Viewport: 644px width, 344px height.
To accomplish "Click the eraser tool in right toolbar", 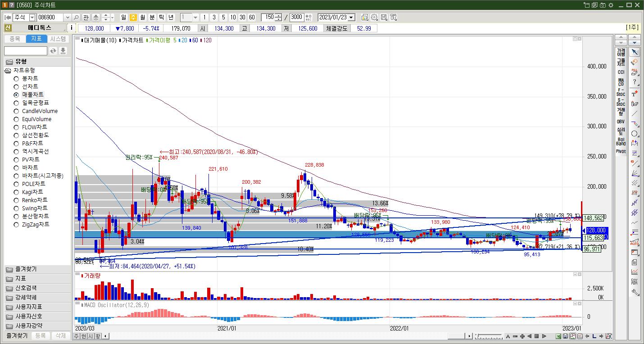I will coord(635,62).
